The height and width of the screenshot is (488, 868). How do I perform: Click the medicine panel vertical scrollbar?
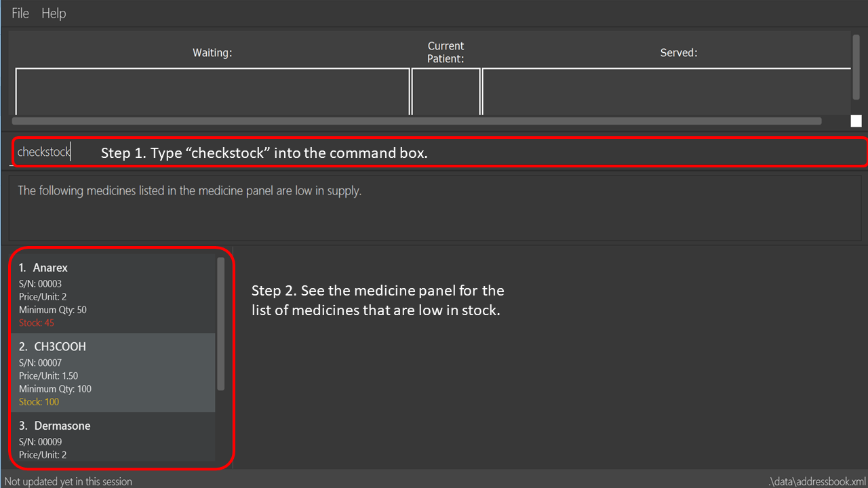[x=220, y=323]
